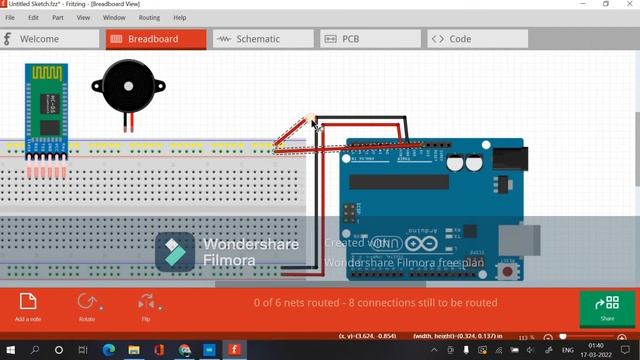Open Chrome from the taskbar
The width and height of the screenshot is (640, 360).
184,350
